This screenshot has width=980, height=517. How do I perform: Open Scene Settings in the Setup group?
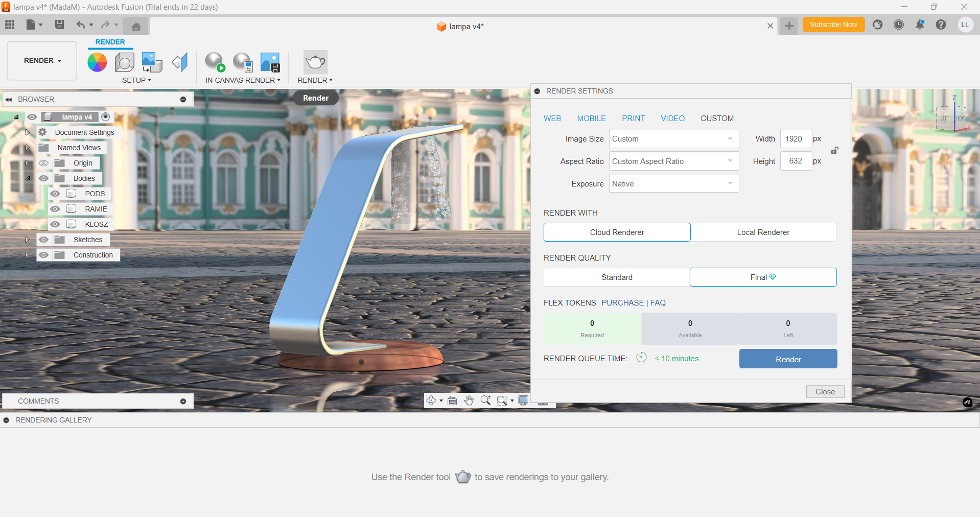coord(125,62)
